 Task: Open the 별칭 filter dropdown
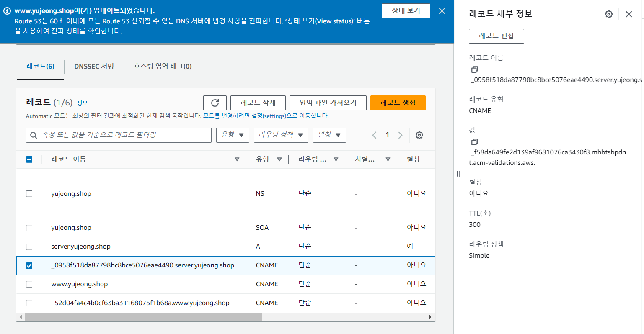tap(329, 135)
